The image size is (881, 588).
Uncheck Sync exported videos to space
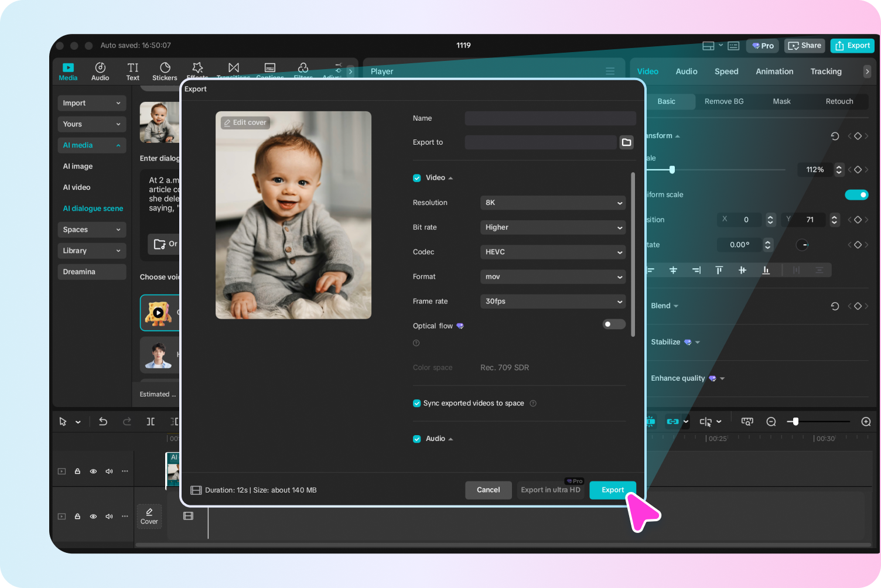pos(416,403)
